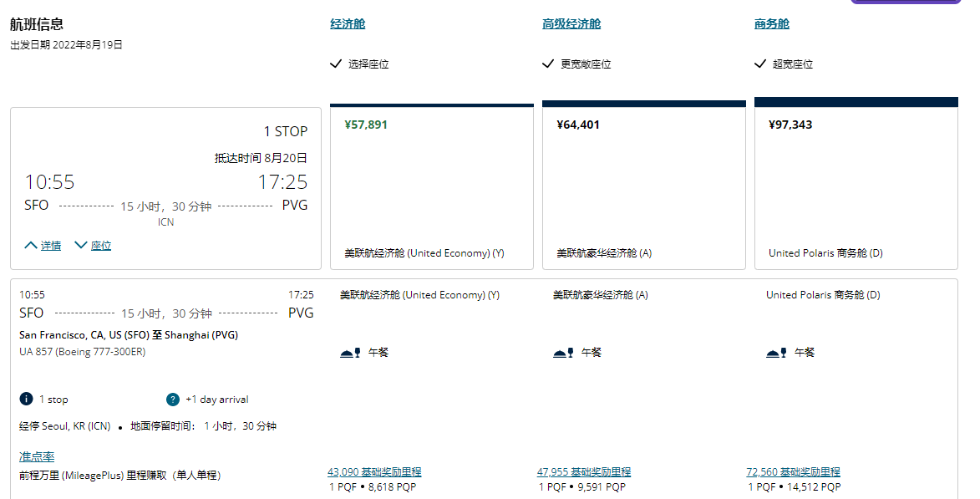
Task: Click the large SFO code in the flight card
Action: click(x=36, y=205)
